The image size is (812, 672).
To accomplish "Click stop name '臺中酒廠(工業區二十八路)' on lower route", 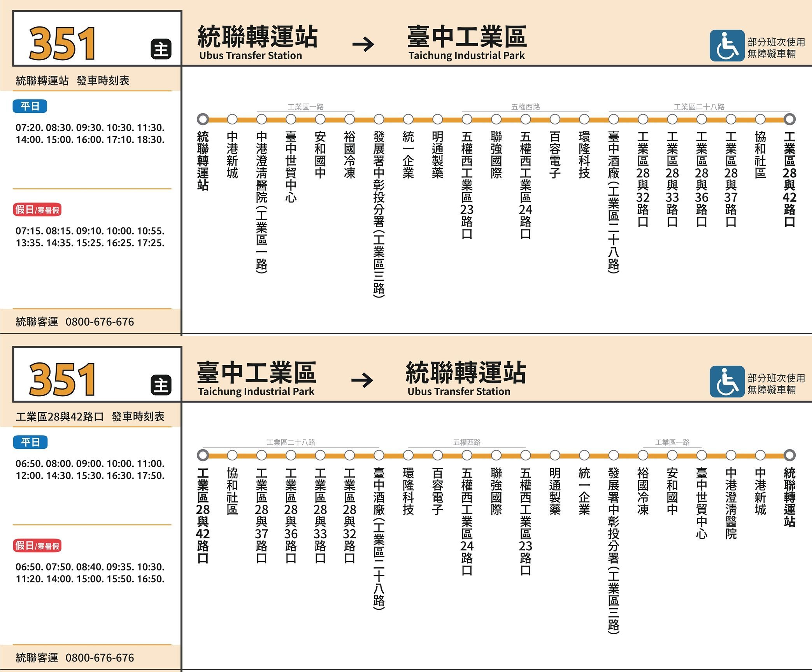I will click(379, 539).
